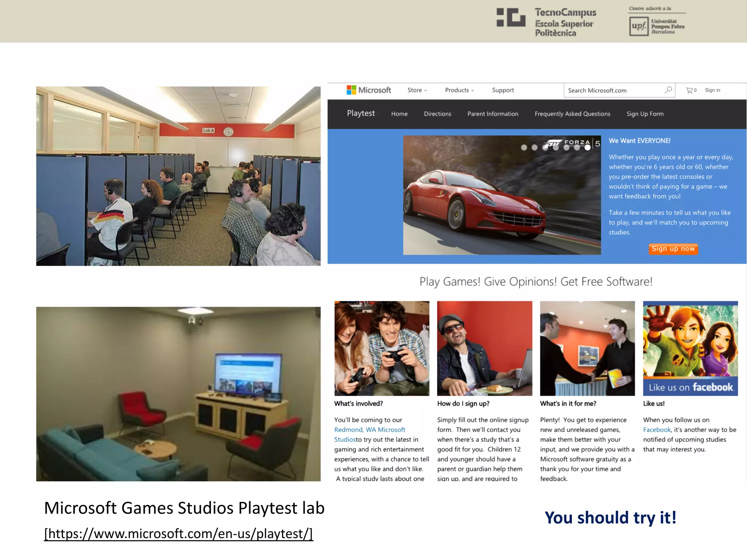747x560 pixels.
Task: Click the What's involved? heading
Action: coord(359,404)
